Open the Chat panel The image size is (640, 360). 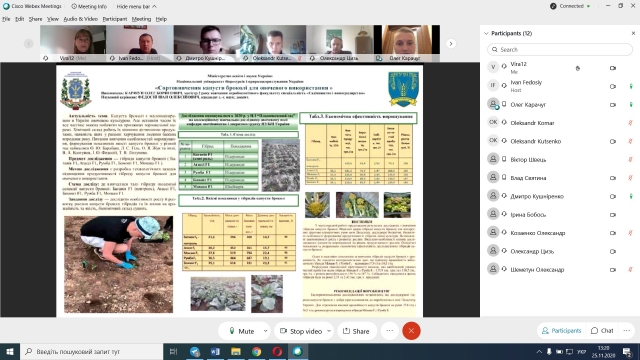tap(602, 331)
